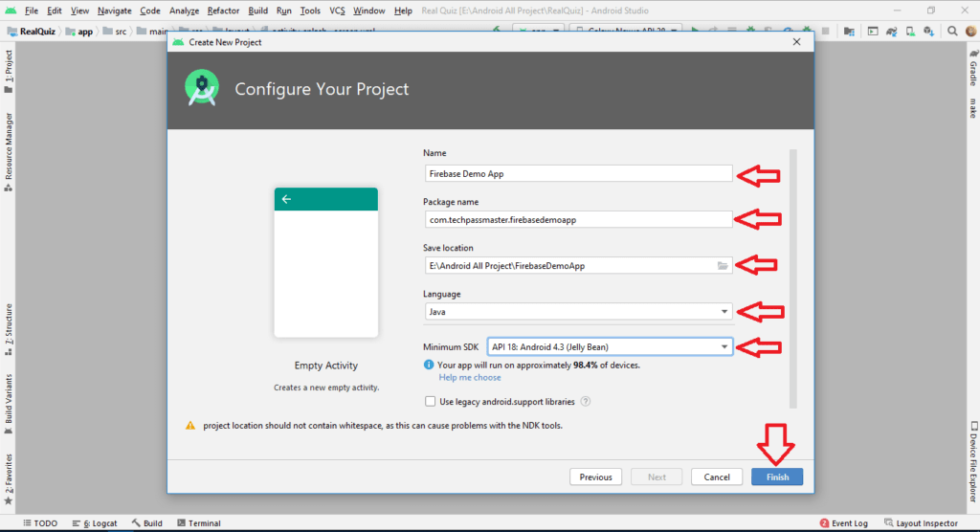Open the Build Variants side tab
The width and height of the screenshot is (980, 532).
pyautogui.click(x=8, y=404)
